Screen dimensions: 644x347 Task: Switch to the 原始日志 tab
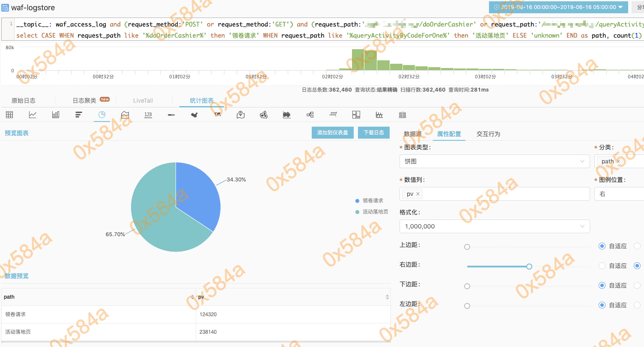pos(24,101)
